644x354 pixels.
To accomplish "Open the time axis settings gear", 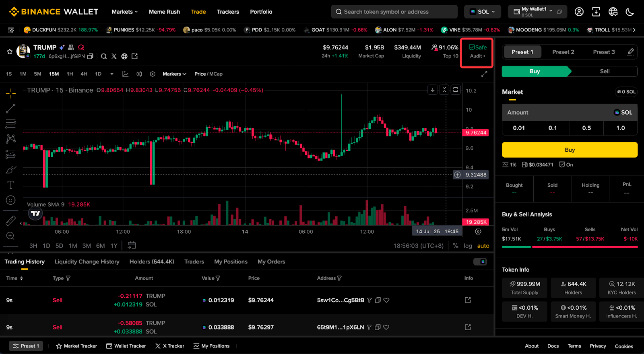I will (478, 232).
